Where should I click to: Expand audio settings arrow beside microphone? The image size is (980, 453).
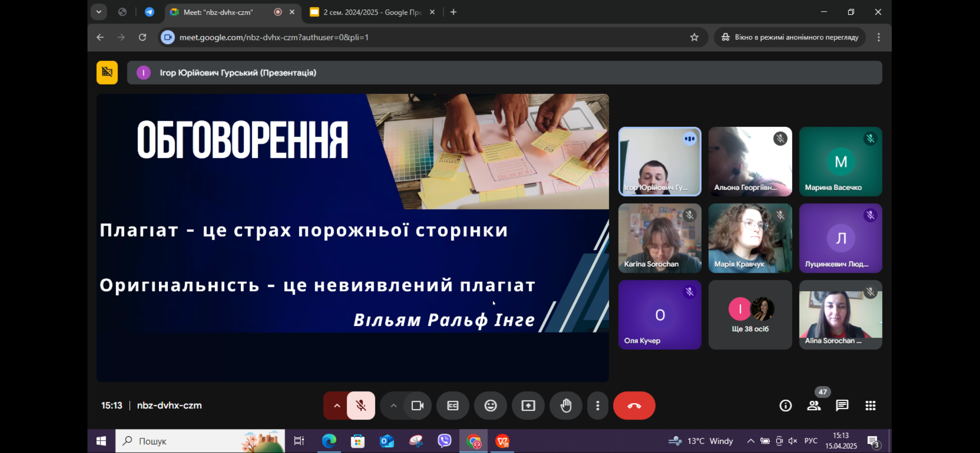pyautogui.click(x=337, y=405)
